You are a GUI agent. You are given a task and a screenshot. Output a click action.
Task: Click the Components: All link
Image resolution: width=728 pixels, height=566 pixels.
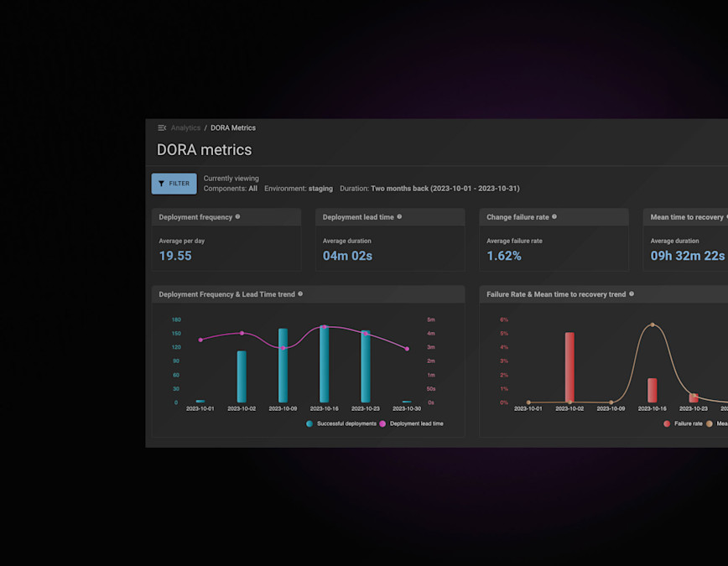232,189
